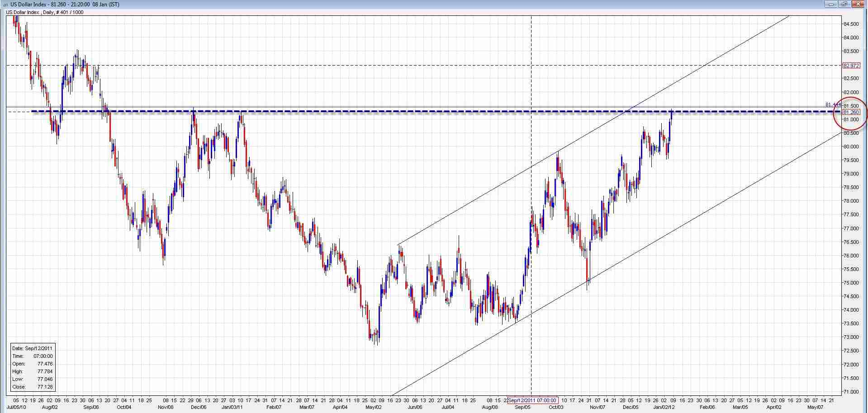Viewport: 868px width, 413px height.
Task: Select the highlighted Sep/12/2011 date label
Action: click(x=533, y=400)
